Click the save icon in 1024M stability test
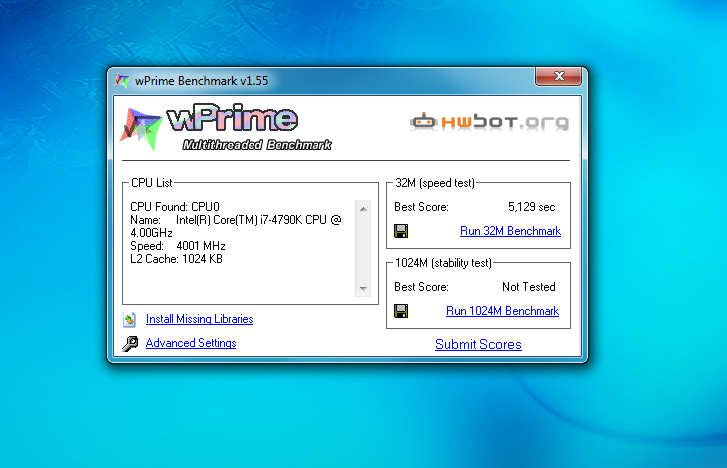This screenshot has height=468, width=727. [x=401, y=311]
